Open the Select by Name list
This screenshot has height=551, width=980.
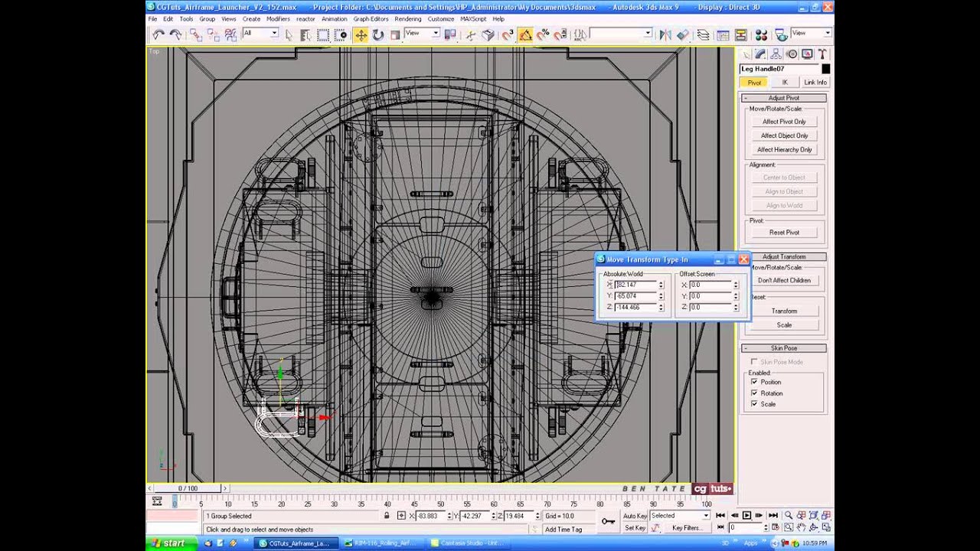pos(305,34)
